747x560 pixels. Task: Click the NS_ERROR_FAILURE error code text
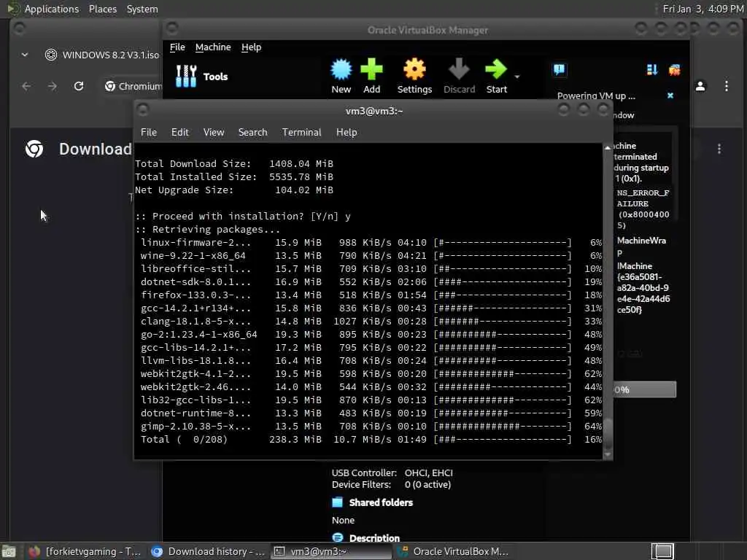tap(643, 209)
